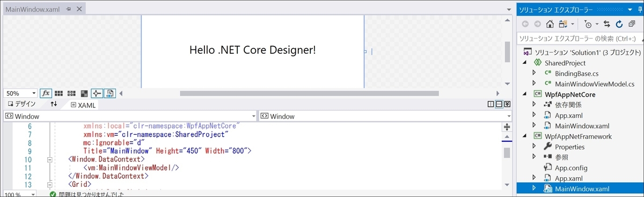Click the designer vertical scrollbar thumb

(x=507, y=52)
